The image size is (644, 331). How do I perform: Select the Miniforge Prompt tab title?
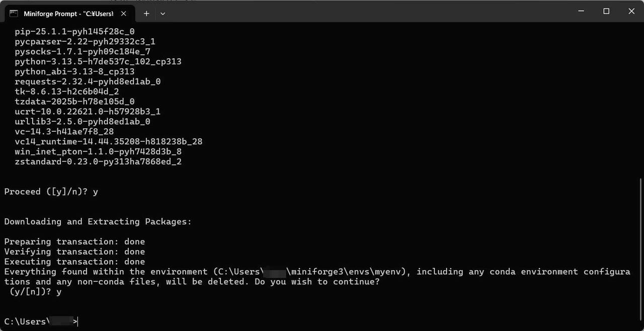[x=69, y=14]
